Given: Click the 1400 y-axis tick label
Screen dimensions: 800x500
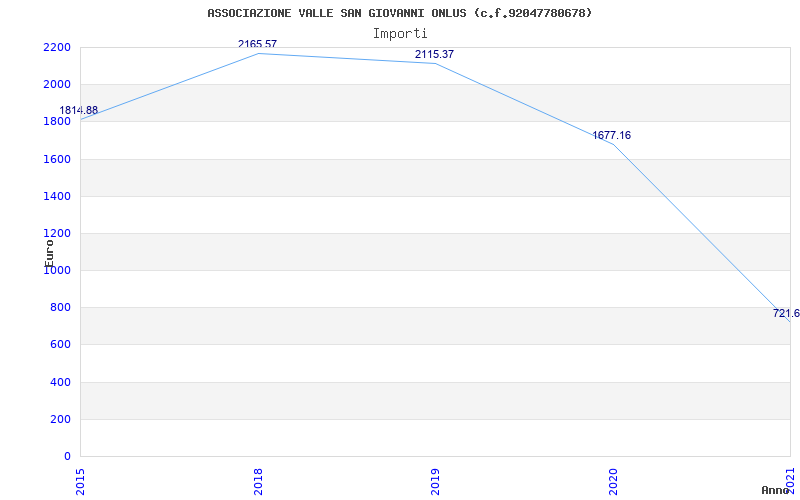Looking at the screenshot, I should coord(57,196).
